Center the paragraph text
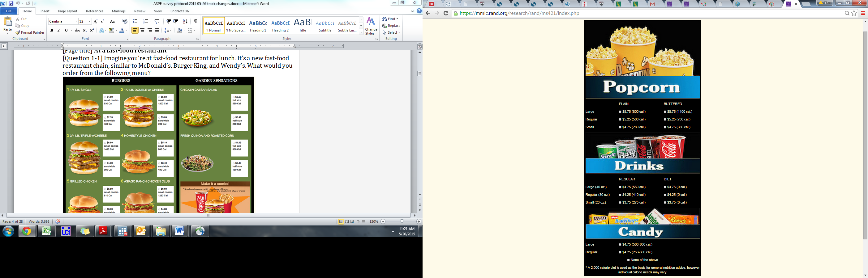The width and height of the screenshot is (868, 278). pos(142,30)
